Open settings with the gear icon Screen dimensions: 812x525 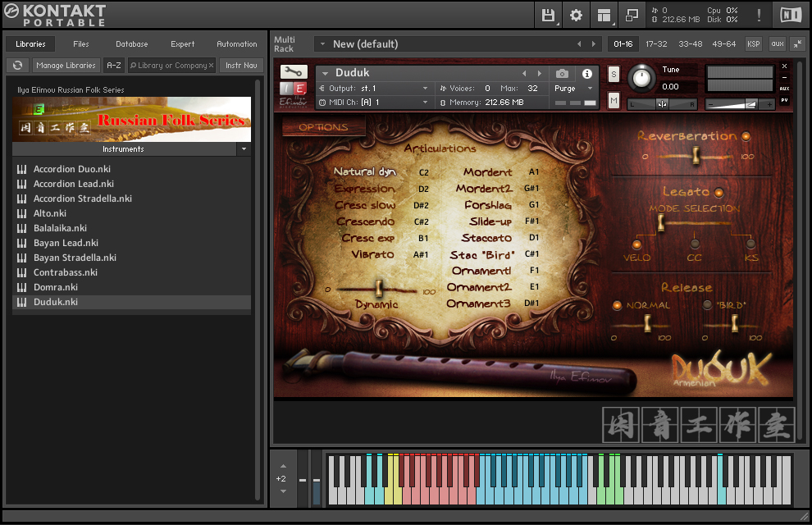(x=576, y=15)
